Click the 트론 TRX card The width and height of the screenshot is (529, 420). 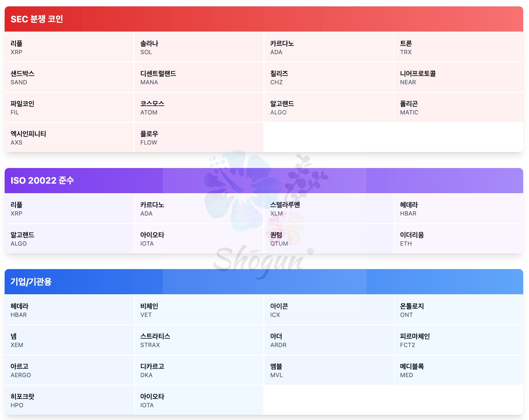pyautogui.click(x=459, y=47)
